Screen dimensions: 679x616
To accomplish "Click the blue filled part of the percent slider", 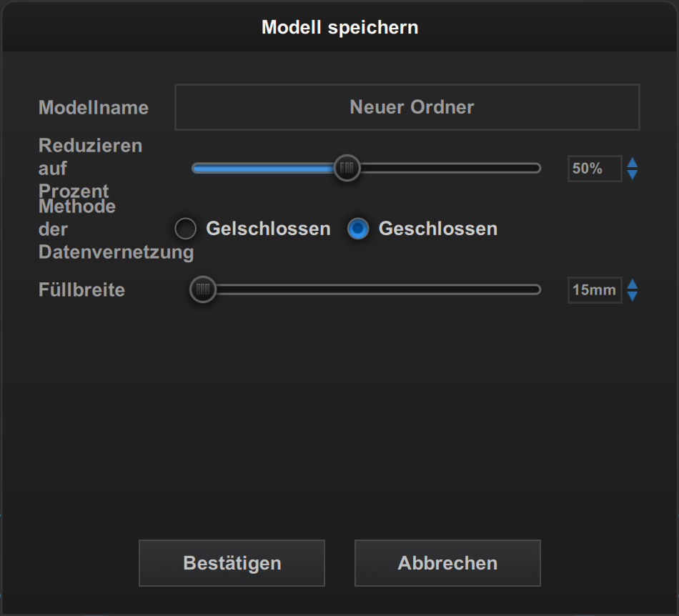I will 263,169.
